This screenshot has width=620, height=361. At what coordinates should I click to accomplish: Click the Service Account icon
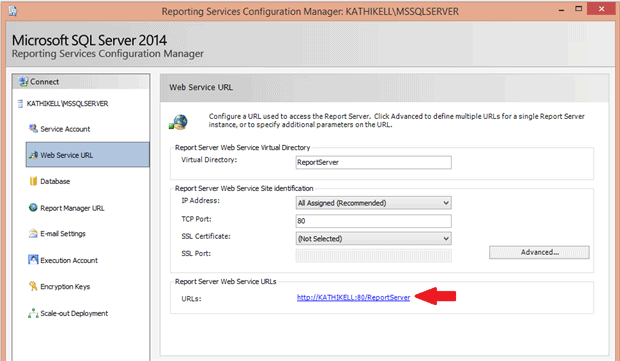tap(33, 129)
